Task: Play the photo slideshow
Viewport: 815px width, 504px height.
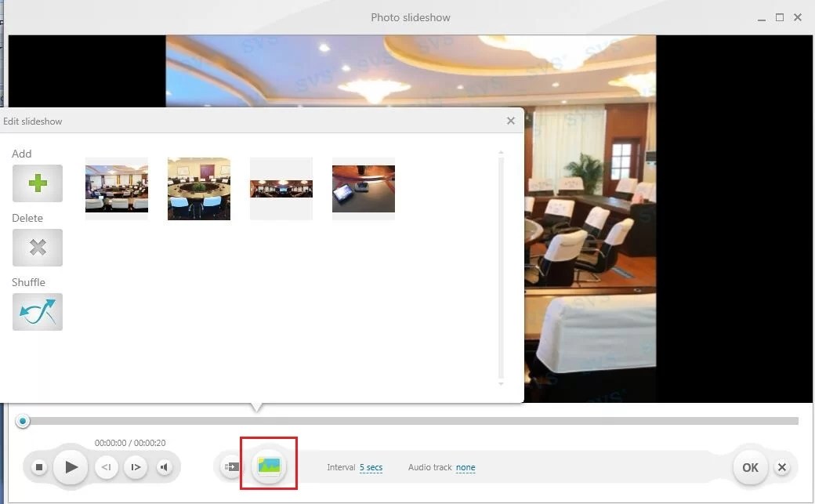Action: [x=71, y=466]
